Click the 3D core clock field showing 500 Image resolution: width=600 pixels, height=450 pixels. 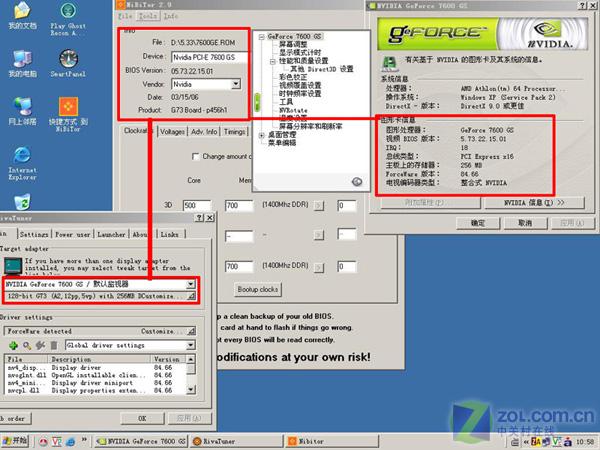[197, 205]
